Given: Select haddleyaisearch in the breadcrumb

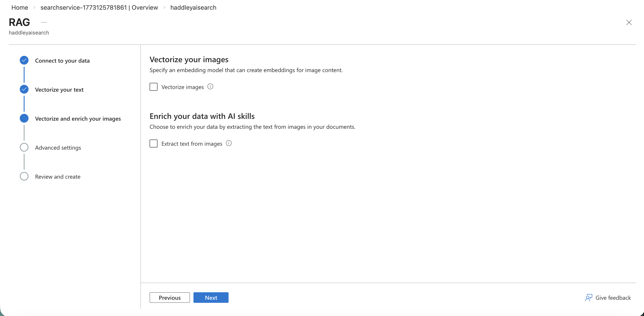Looking at the screenshot, I should pyautogui.click(x=193, y=7).
